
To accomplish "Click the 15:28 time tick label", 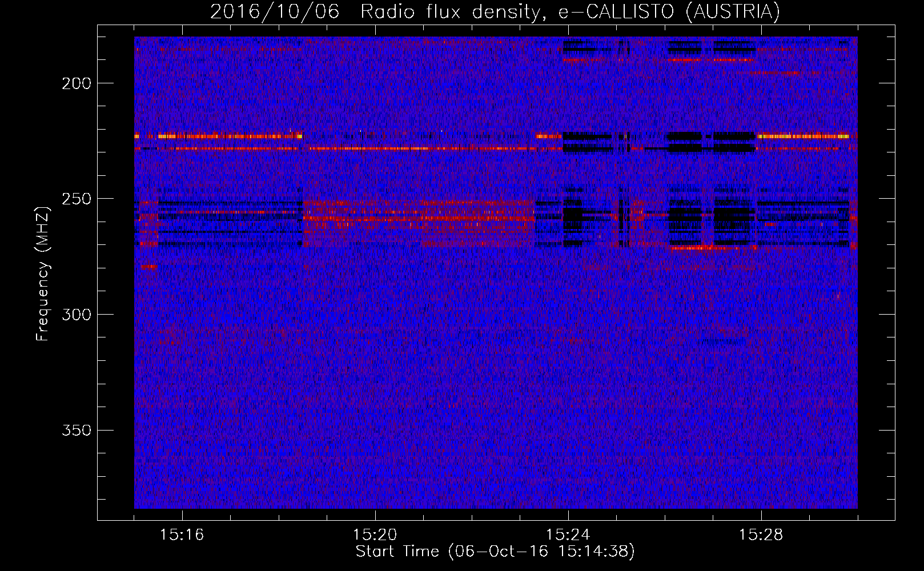I will pos(761,535).
